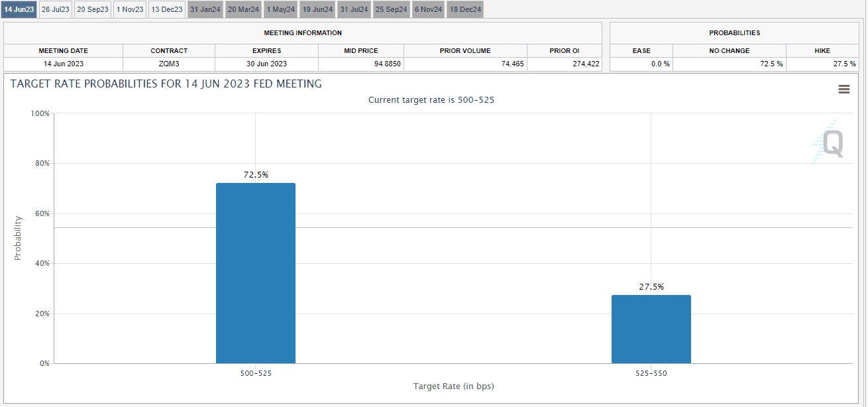Switch to the 31 Jan24 meeting tab
Screen dimensions: 868x407
205,9
